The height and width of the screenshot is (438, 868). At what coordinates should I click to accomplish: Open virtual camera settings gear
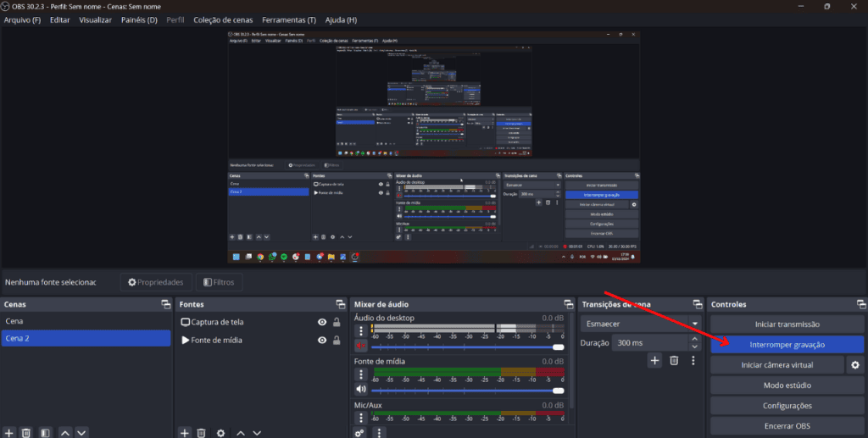(x=855, y=365)
